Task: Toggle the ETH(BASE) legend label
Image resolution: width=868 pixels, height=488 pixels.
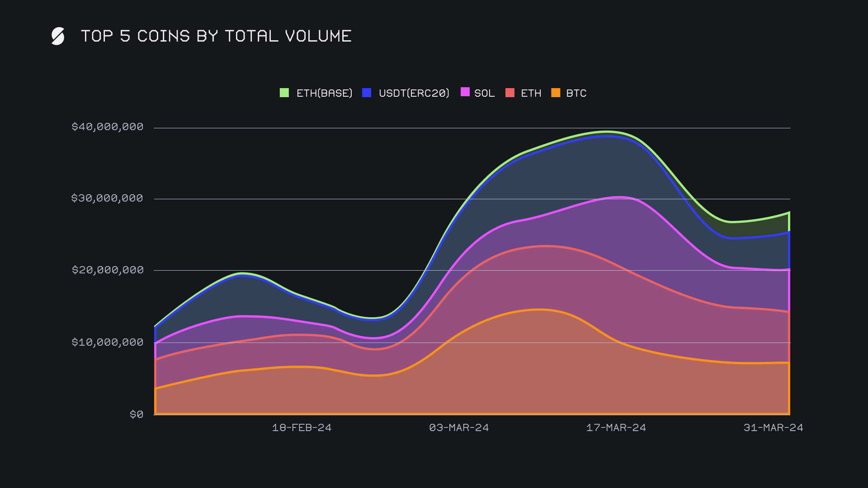Action: (324, 93)
